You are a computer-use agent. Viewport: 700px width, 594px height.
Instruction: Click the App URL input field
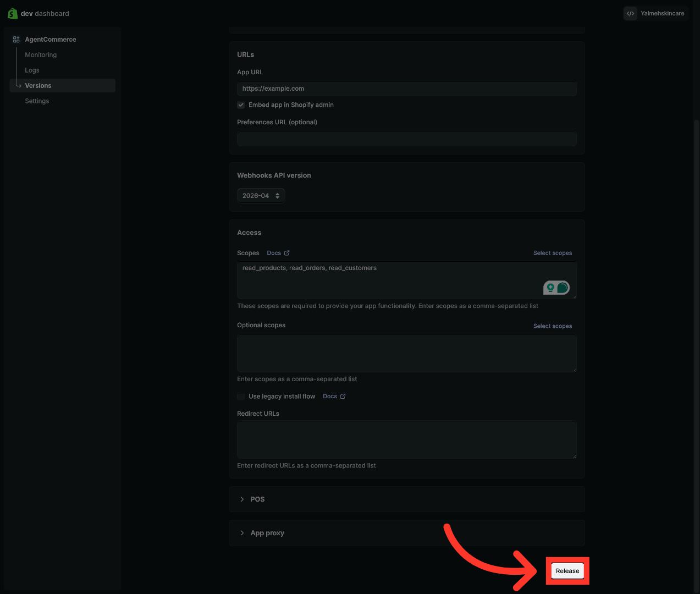[407, 89]
